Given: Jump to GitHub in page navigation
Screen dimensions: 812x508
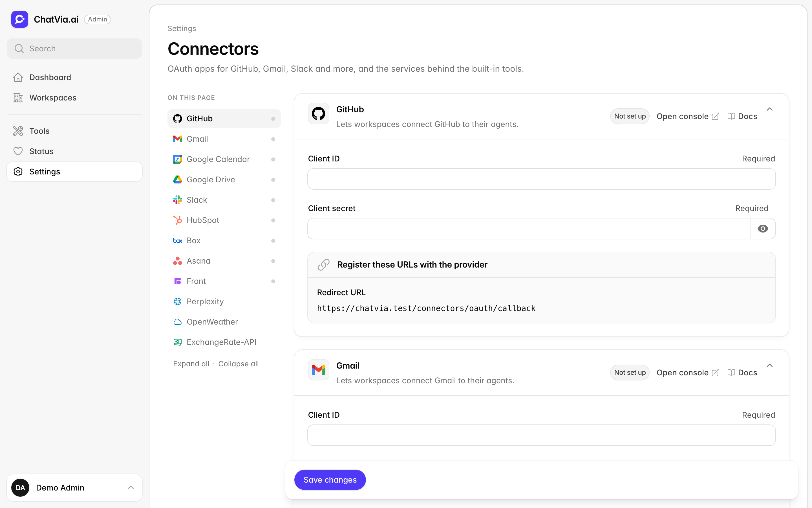Looking at the screenshot, I should click(x=224, y=119).
